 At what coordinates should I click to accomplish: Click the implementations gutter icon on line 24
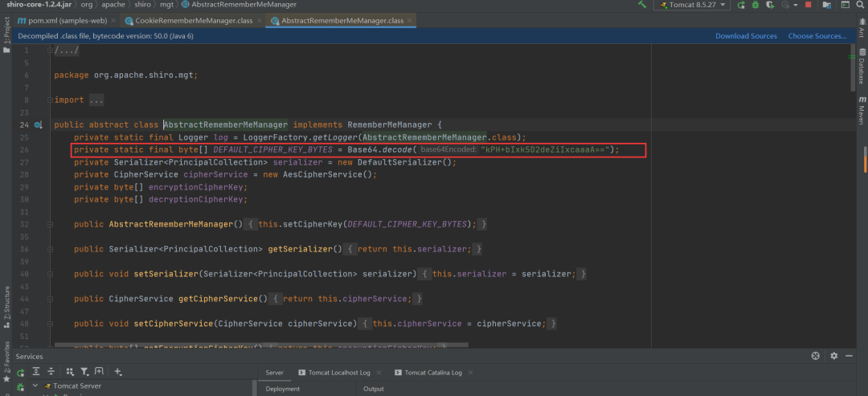point(39,125)
